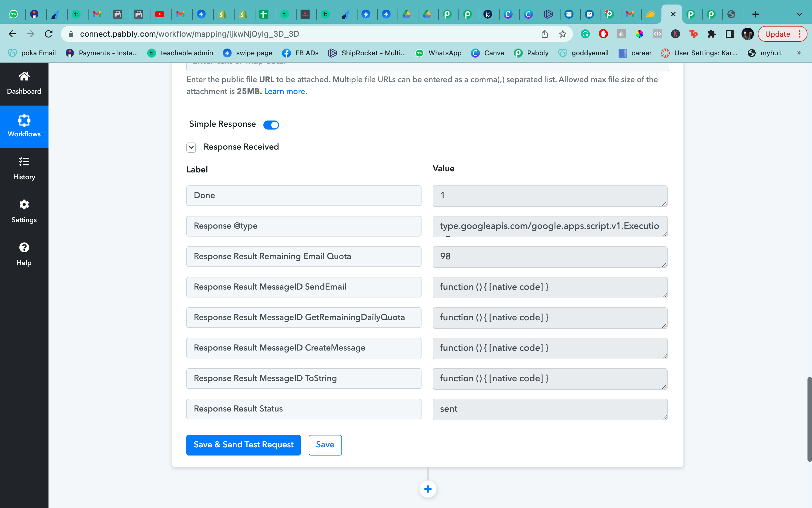Switch to the first WhatsApp tab

point(14,14)
